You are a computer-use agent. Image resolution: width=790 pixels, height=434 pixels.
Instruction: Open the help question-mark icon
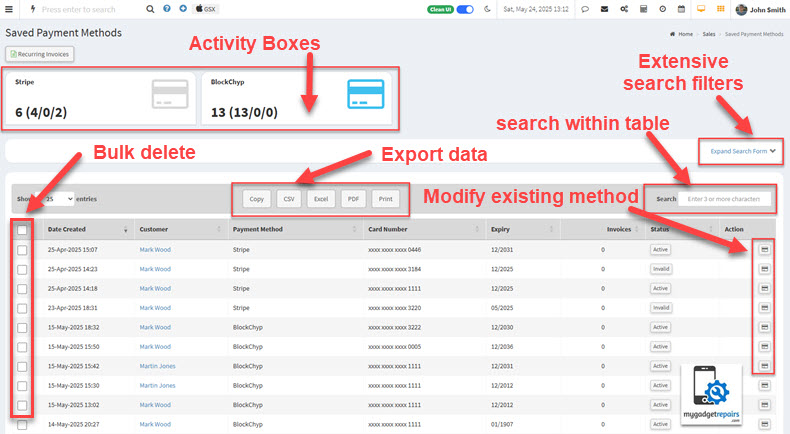click(167, 9)
